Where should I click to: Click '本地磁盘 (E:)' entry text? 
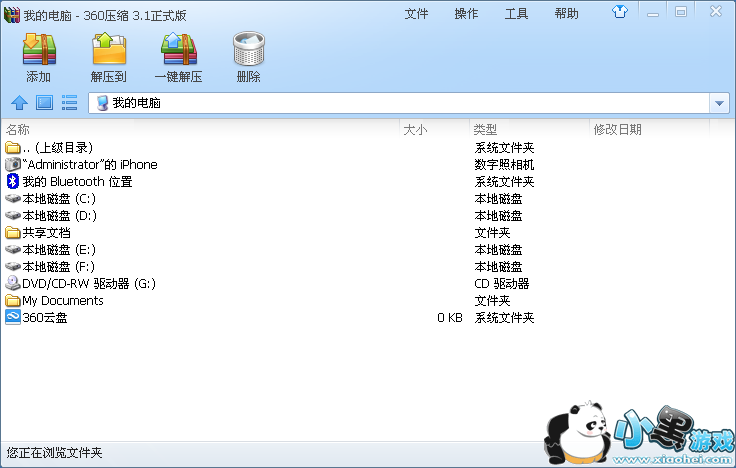point(59,249)
